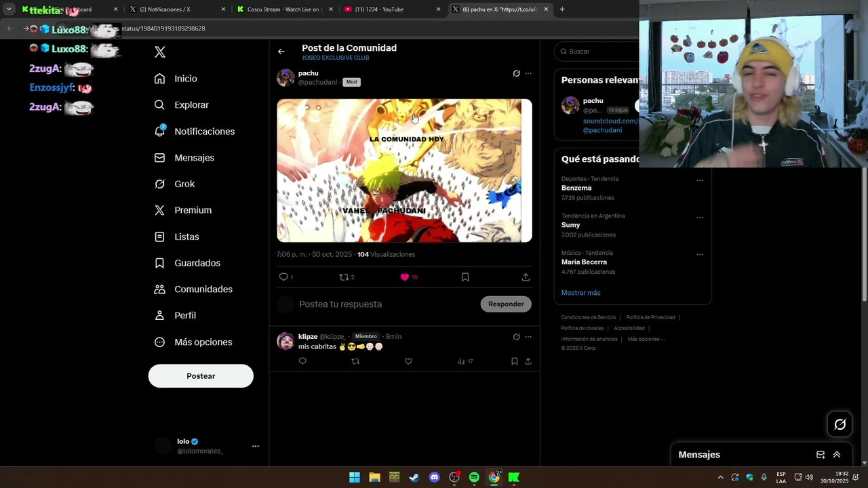Bookmark klipze's comment
Viewport: 868px width, 488px height.
[x=515, y=361]
